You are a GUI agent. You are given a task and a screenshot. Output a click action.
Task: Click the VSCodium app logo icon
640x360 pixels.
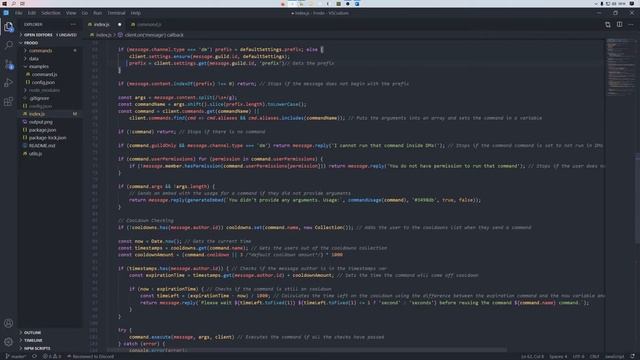(x=6, y=13)
